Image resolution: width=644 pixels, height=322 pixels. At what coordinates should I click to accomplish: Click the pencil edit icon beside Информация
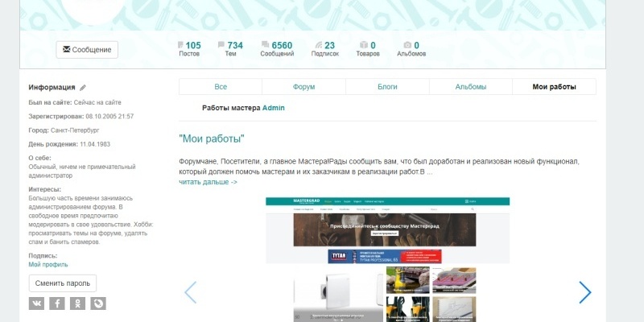pyautogui.click(x=83, y=88)
